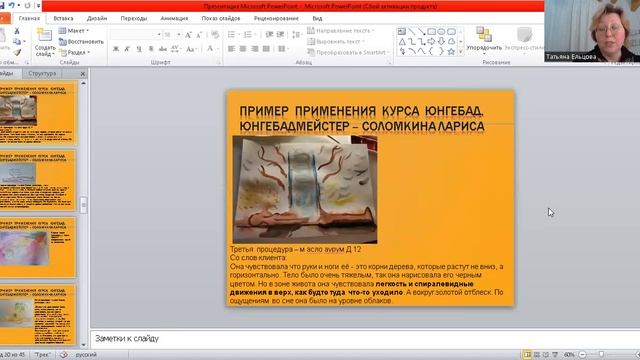This screenshot has height=360, width=640.
Task: Increase list indent level
Action: click(280, 35)
